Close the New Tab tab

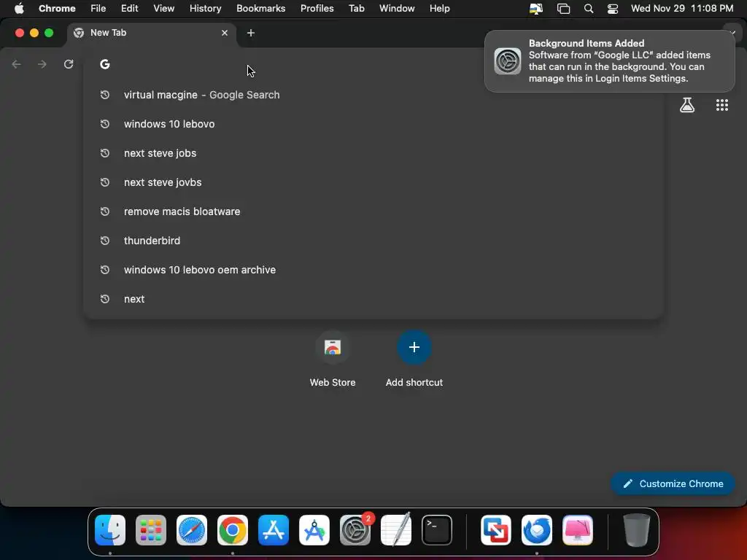coord(225,33)
